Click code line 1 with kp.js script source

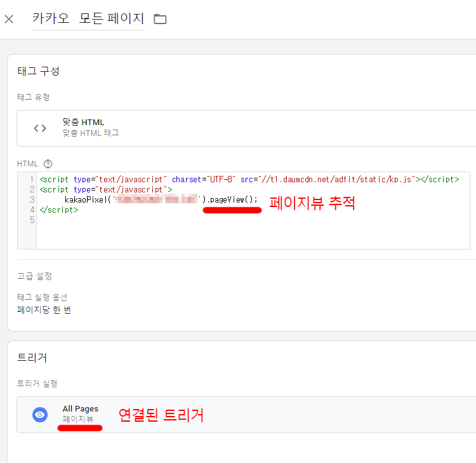click(249, 180)
